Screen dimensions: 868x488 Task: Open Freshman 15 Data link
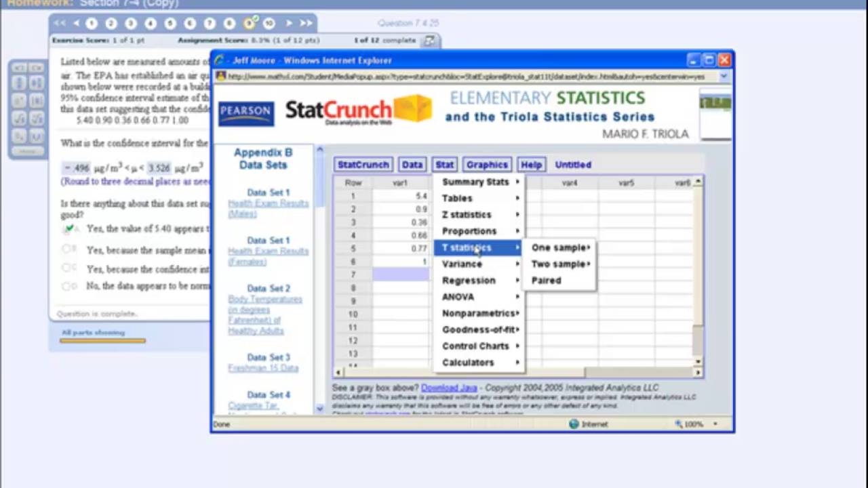(x=263, y=368)
